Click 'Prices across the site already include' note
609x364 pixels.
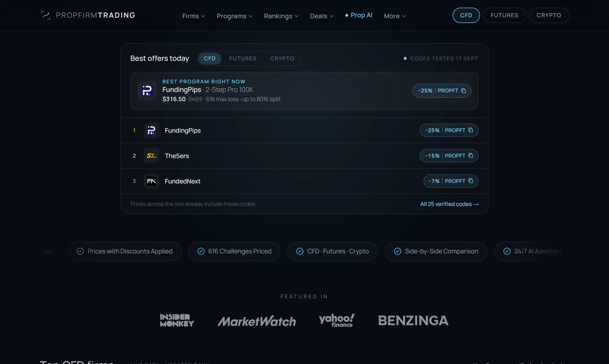pyautogui.click(x=193, y=204)
